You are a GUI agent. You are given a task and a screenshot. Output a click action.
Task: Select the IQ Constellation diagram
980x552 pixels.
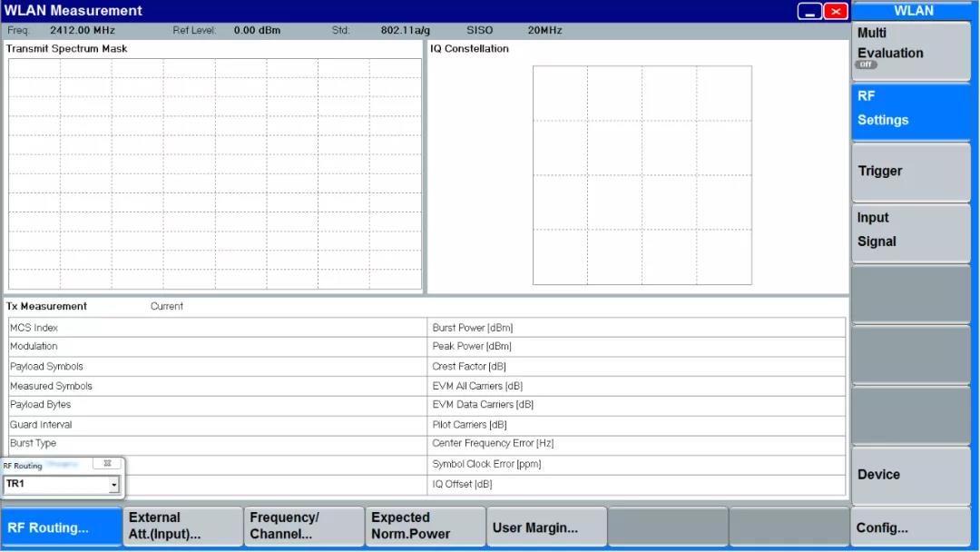coord(642,175)
